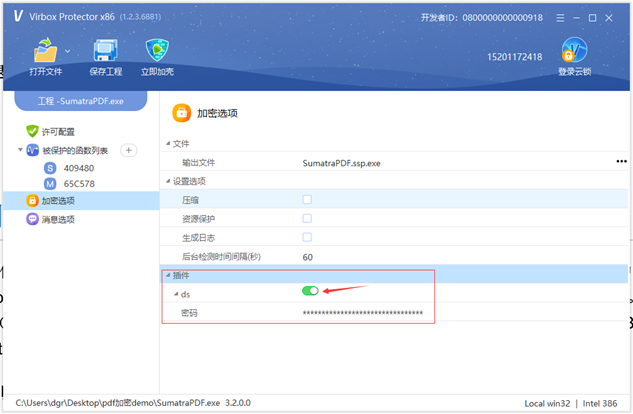
Task: Select function 409480 in the list
Action: pos(79,168)
